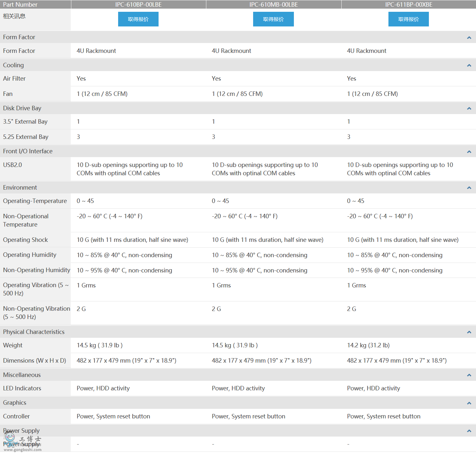The image size is (476, 456).
Task: Click quote button for IPC-611BP-00XBE
Action: (x=408, y=19)
